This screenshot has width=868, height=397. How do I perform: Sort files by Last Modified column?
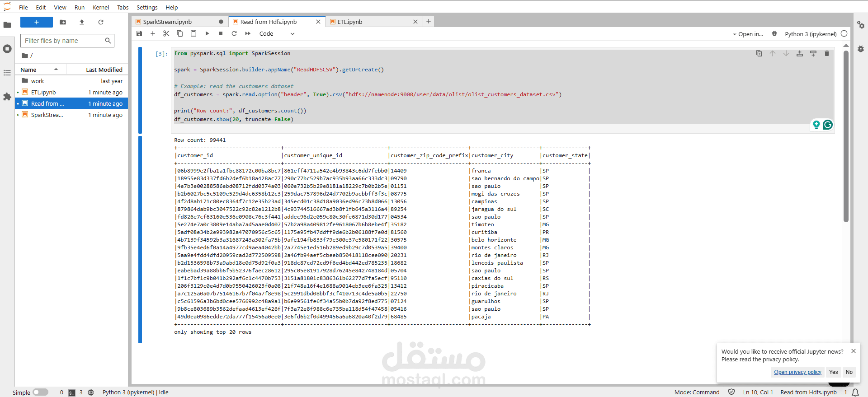tap(97, 70)
